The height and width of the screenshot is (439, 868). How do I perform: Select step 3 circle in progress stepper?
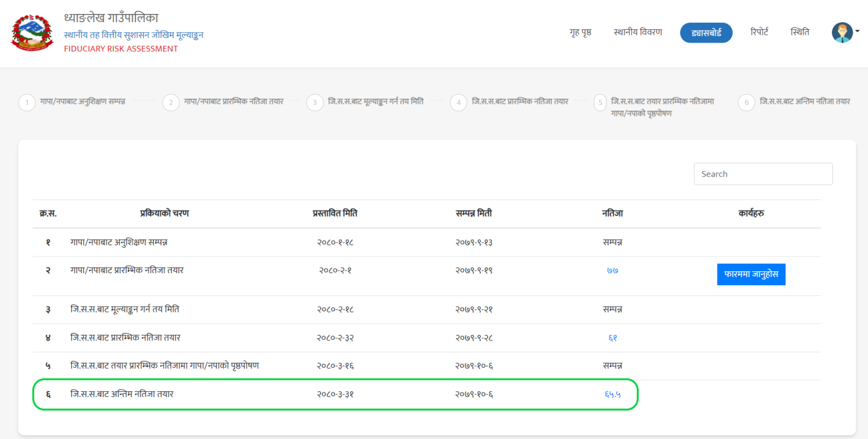click(x=315, y=103)
